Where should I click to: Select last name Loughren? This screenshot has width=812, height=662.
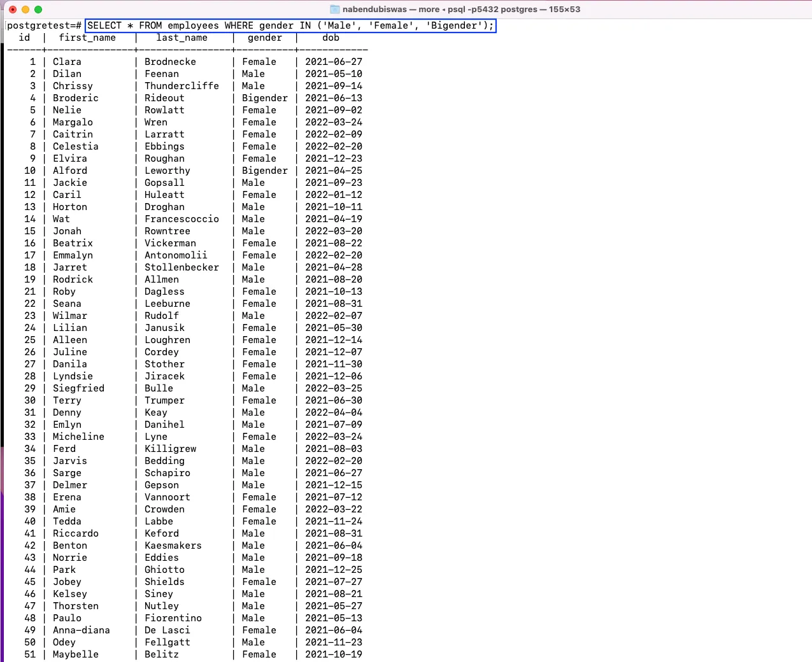coord(167,340)
